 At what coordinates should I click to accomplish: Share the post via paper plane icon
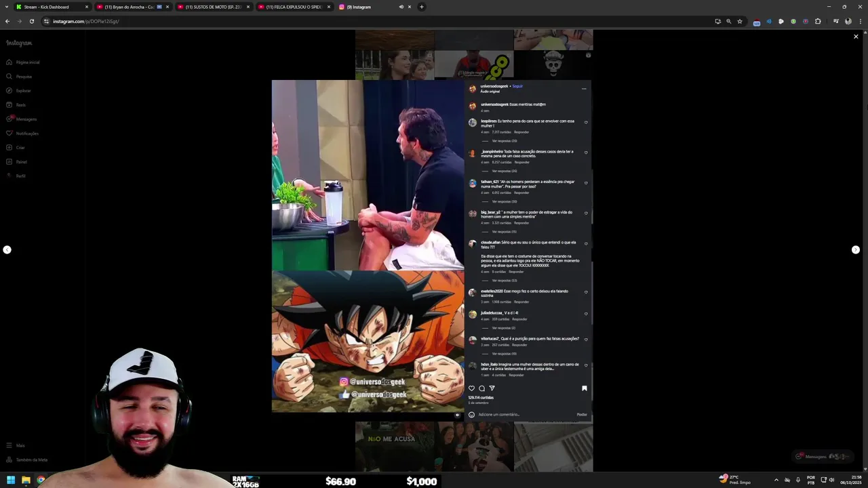coord(492,388)
